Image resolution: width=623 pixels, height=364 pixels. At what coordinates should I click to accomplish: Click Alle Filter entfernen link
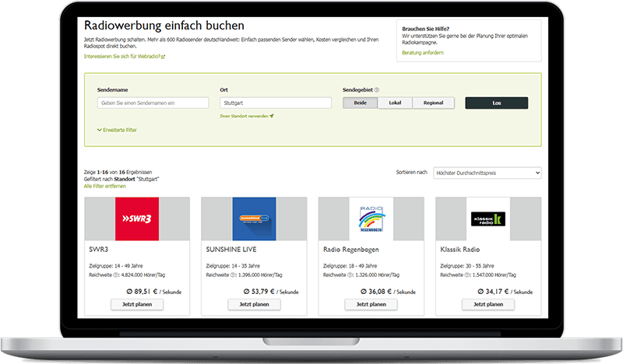[105, 186]
